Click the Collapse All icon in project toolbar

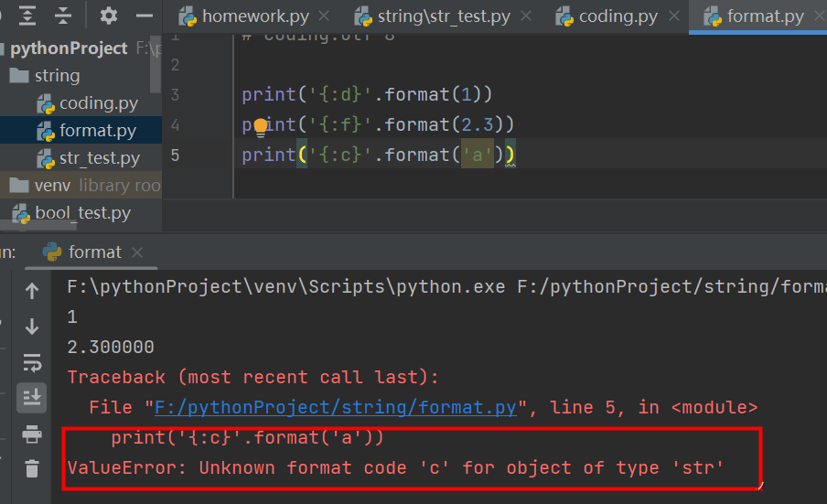coord(63,16)
